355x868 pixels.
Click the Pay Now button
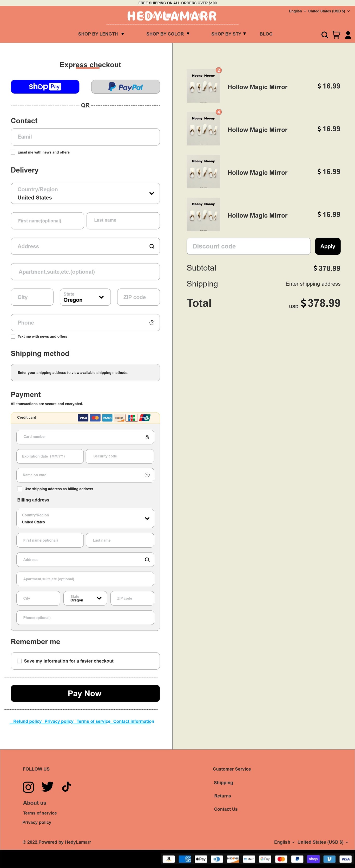pos(85,694)
